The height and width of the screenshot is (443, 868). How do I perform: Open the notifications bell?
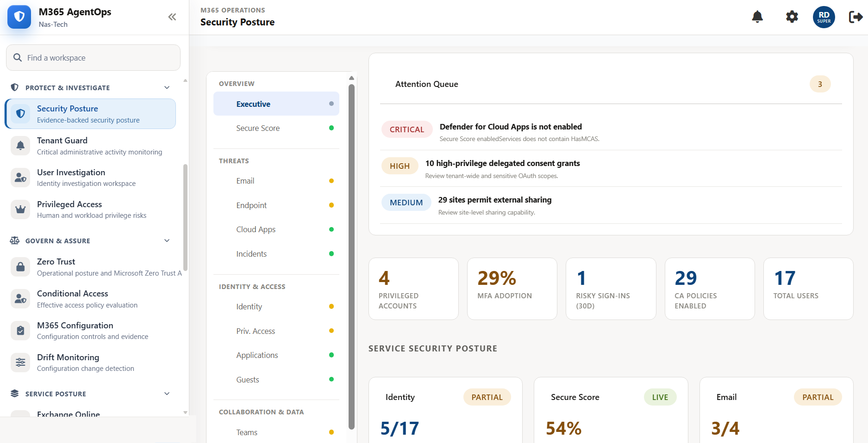tap(757, 17)
